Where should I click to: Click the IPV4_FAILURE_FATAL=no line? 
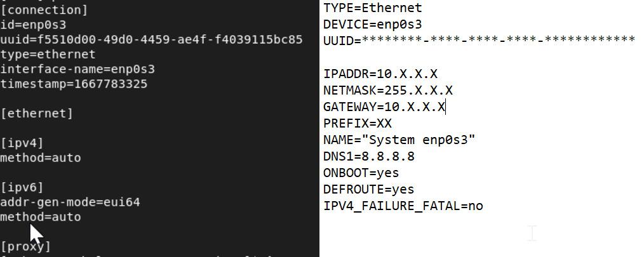click(403, 206)
